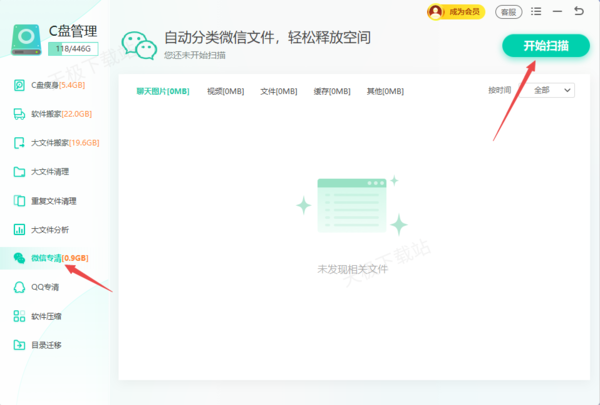Select the 其他 tab

pos(385,91)
